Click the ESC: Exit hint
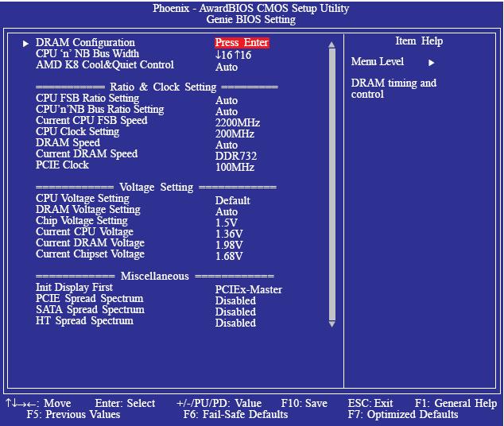The image size is (504, 426). 370,404
